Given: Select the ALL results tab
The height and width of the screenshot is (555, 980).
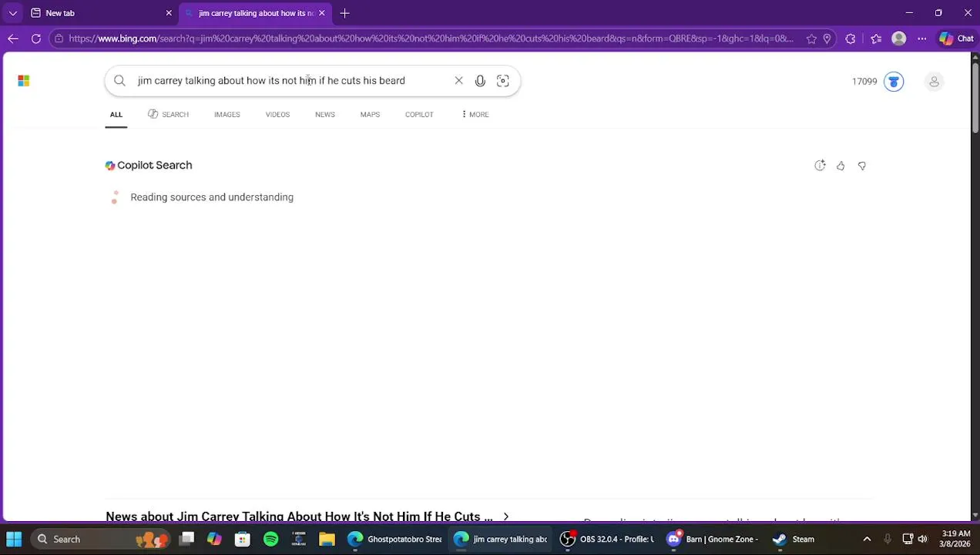Looking at the screenshot, I should click(116, 115).
